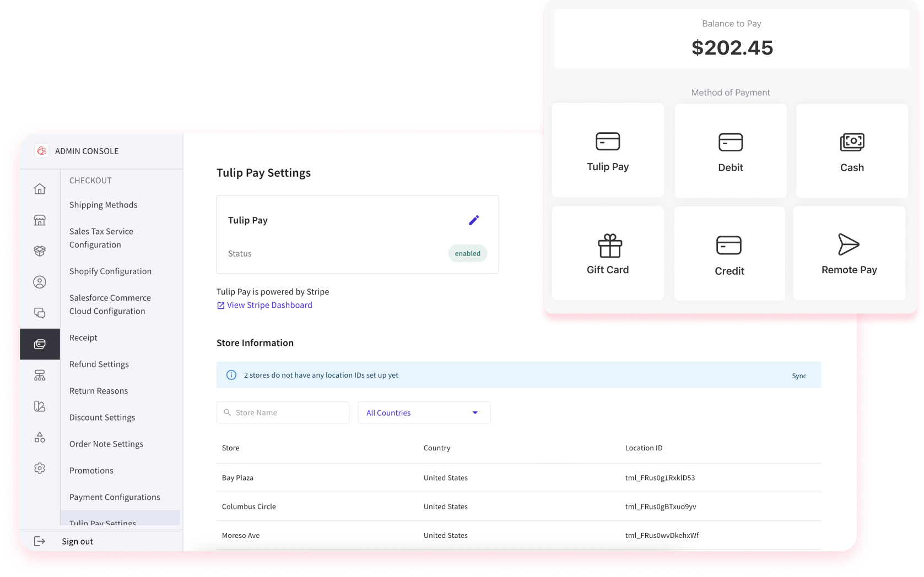The height and width of the screenshot is (577, 924).
Task: Click Sign out link
Action: [x=77, y=541]
